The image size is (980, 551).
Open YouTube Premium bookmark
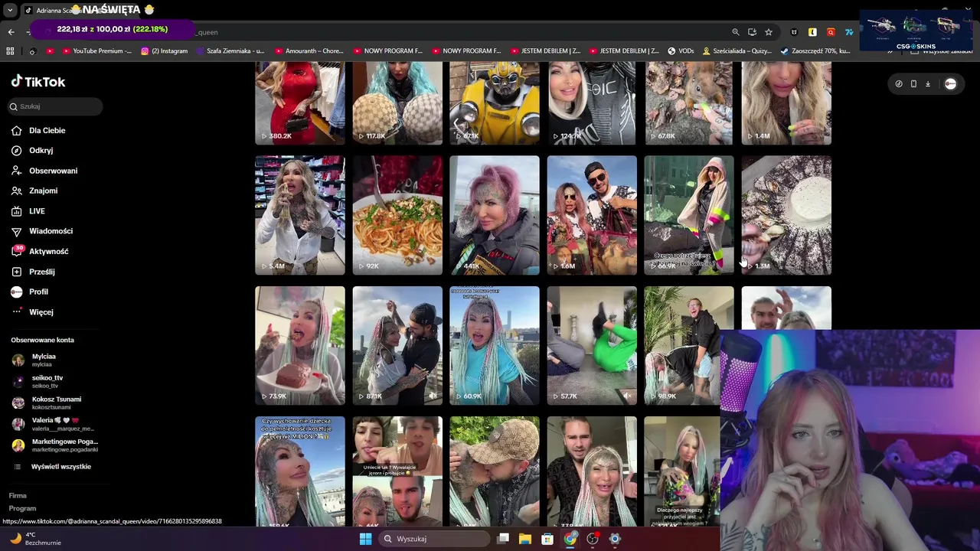(x=96, y=51)
